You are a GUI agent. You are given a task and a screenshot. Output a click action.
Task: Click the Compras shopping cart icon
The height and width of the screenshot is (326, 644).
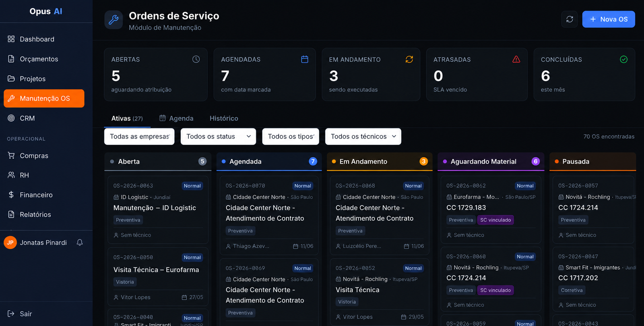coord(11,156)
